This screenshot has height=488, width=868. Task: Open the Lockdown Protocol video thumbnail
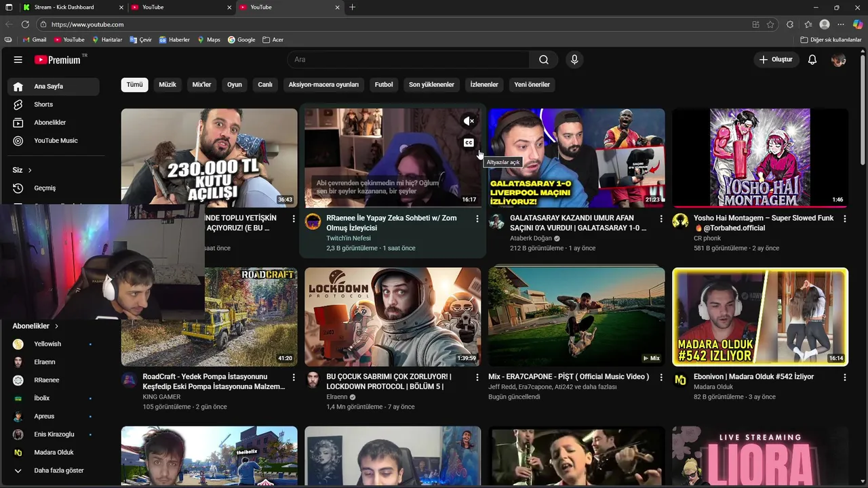point(393,317)
